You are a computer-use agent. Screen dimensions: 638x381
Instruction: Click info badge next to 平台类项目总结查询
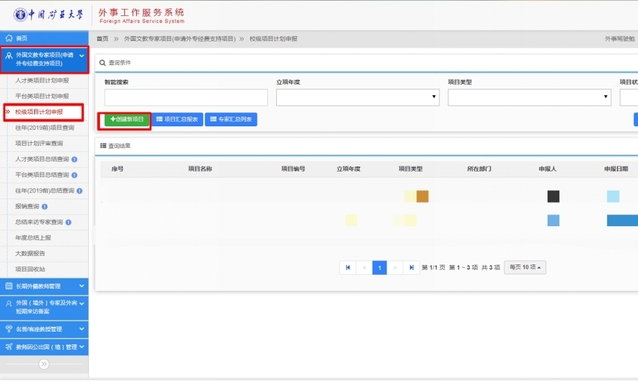coord(74,175)
